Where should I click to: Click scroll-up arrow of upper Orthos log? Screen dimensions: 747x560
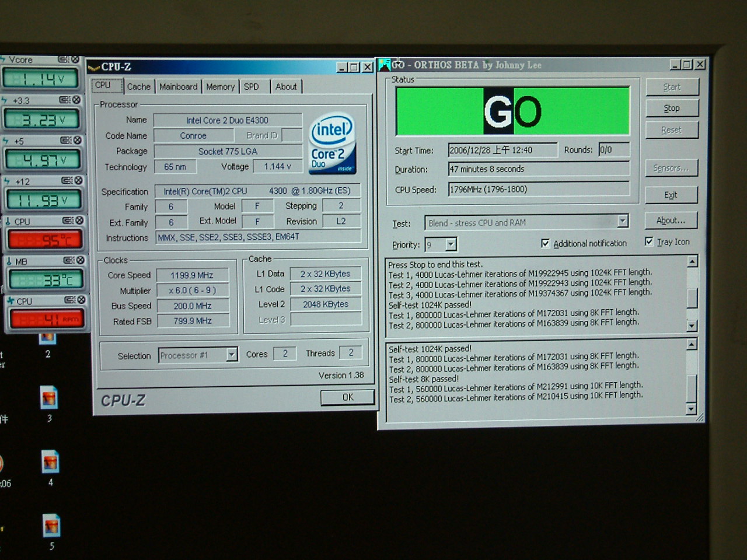(x=692, y=261)
